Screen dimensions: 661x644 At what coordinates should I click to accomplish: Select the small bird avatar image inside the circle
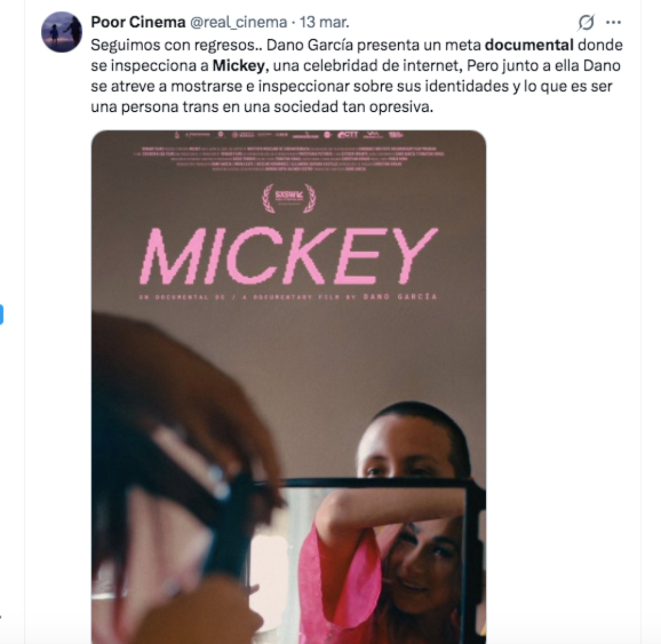tap(62, 24)
